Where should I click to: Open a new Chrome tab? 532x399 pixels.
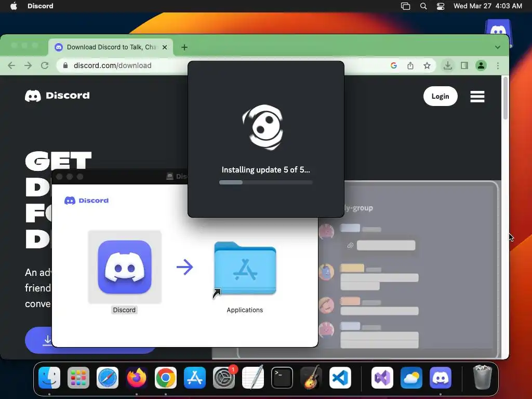coord(184,47)
